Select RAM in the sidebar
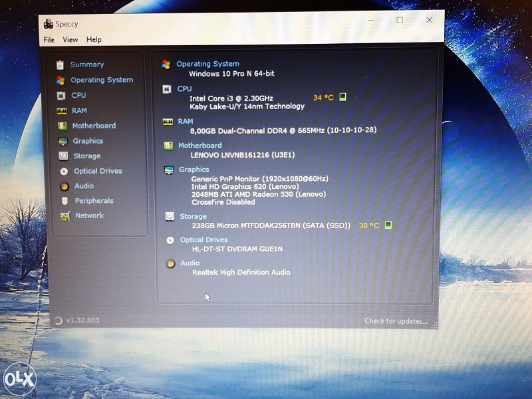This screenshot has height=399, width=532. coord(79,110)
